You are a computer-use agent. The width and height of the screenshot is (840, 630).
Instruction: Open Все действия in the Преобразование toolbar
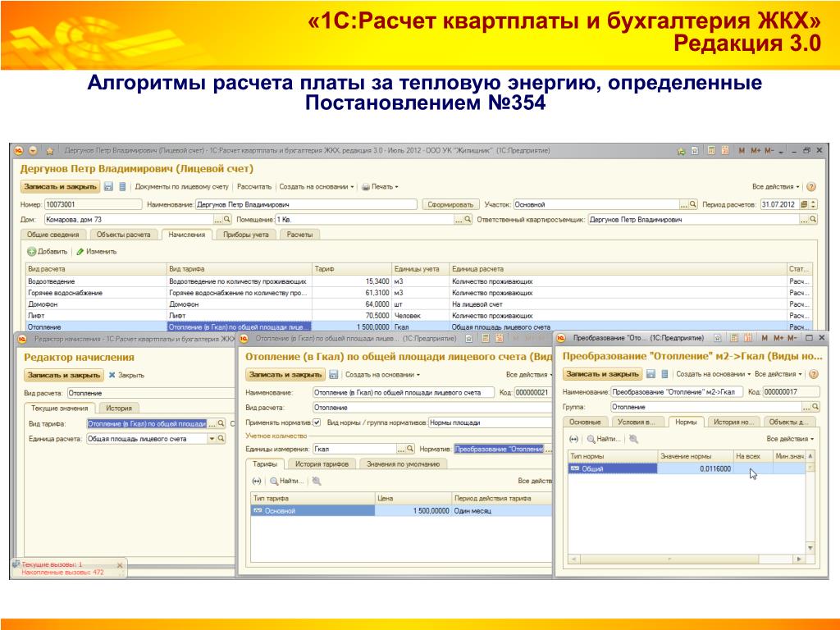click(x=778, y=374)
